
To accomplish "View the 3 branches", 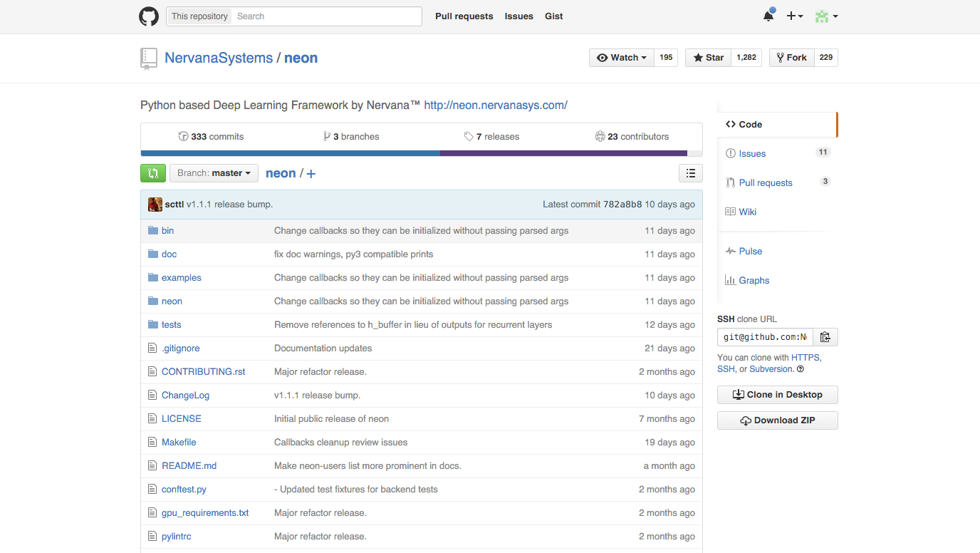I will (351, 137).
